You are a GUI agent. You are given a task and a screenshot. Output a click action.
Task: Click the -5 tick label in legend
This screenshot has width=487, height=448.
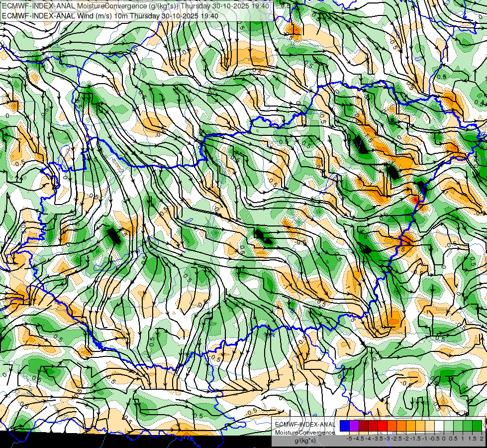point(349,439)
